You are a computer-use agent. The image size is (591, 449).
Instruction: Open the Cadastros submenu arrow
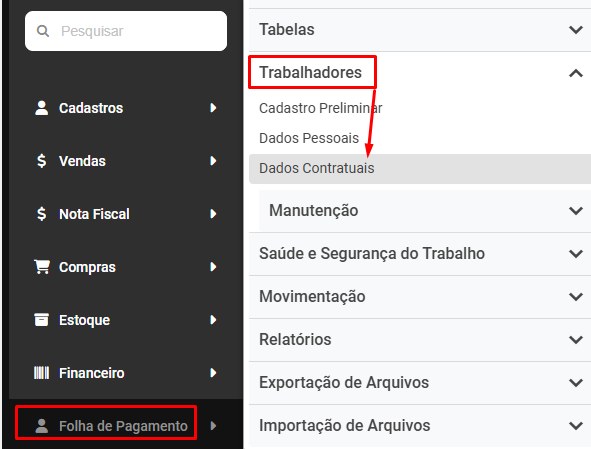[x=213, y=108]
